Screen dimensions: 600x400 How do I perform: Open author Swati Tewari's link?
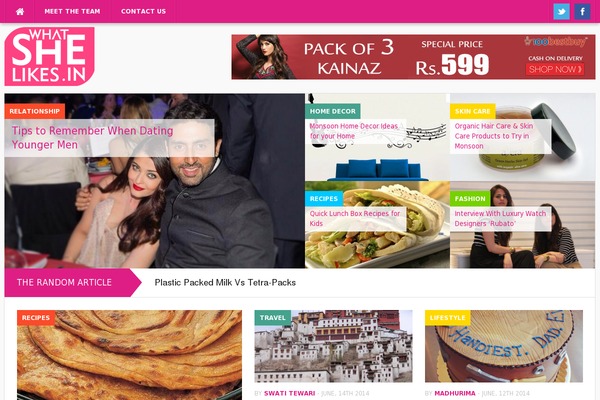point(290,393)
